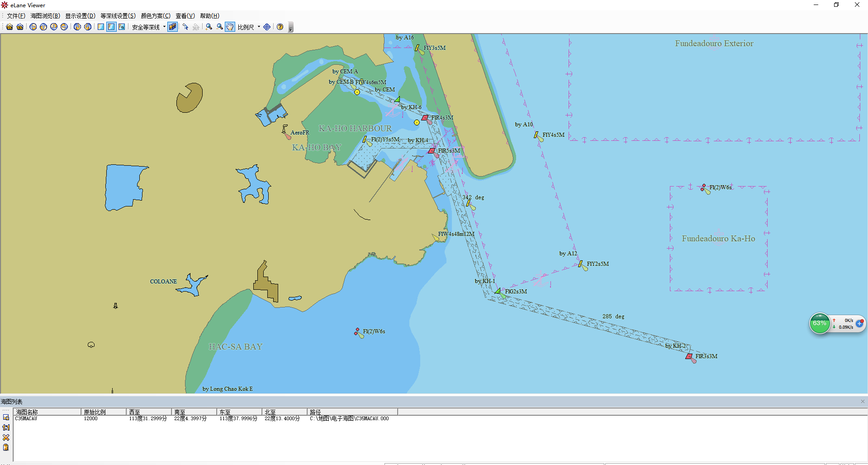Click the KA-HO HARBOUR label on chart
This screenshot has height=465, width=868.
click(x=355, y=129)
